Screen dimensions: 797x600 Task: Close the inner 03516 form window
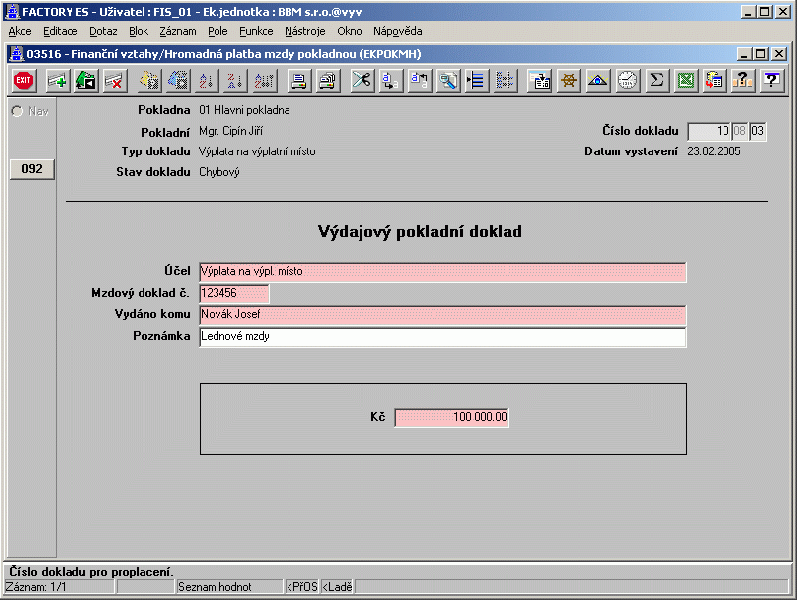pyautogui.click(x=779, y=54)
